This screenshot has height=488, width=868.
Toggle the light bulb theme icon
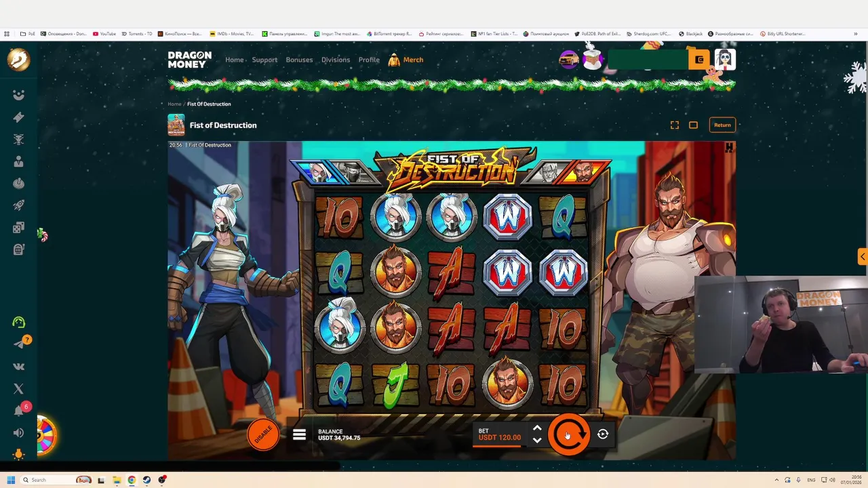tap(18, 455)
